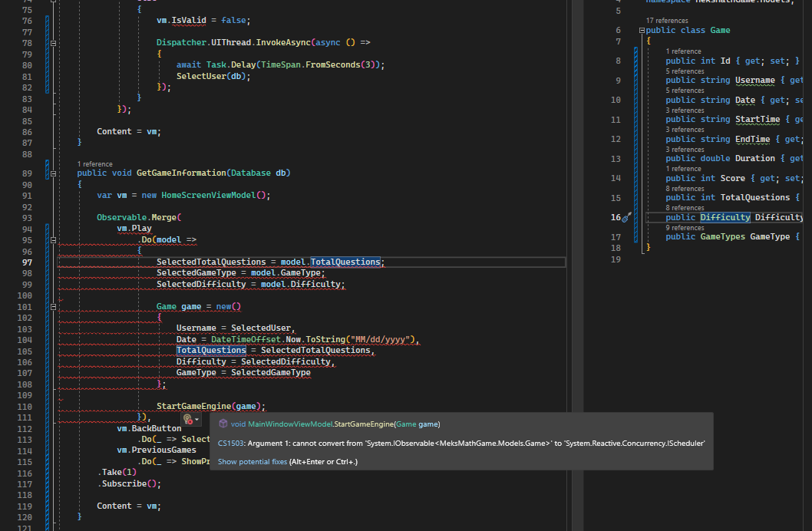
Task: Click vm.IsValid on line 76
Action: tap(181, 20)
